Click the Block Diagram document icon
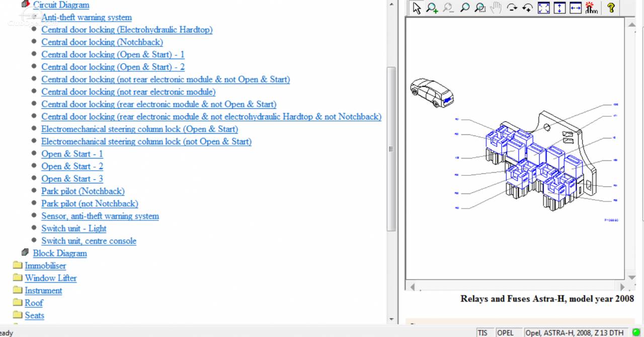 click(26, 252)
